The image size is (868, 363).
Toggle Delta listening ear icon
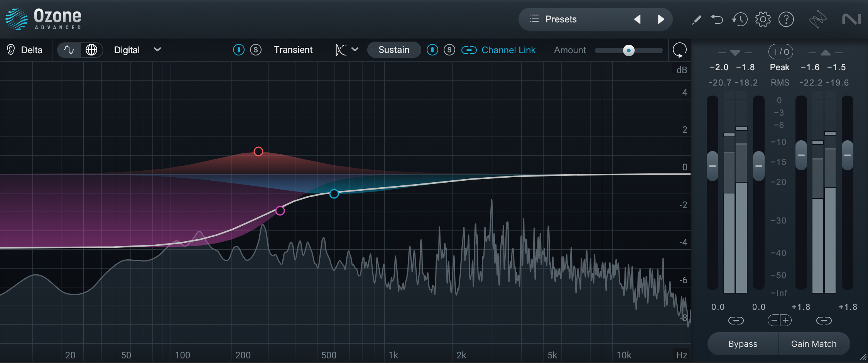click(x=11, y=50)
